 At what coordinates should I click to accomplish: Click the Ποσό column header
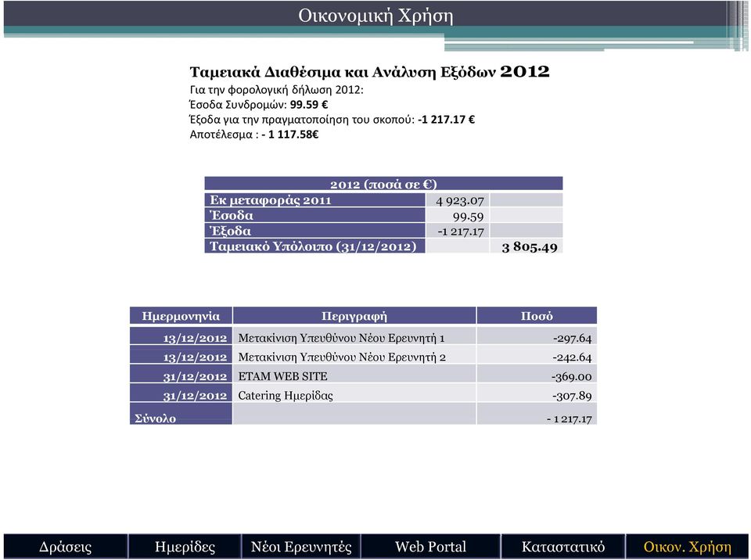tap(537, 316)
